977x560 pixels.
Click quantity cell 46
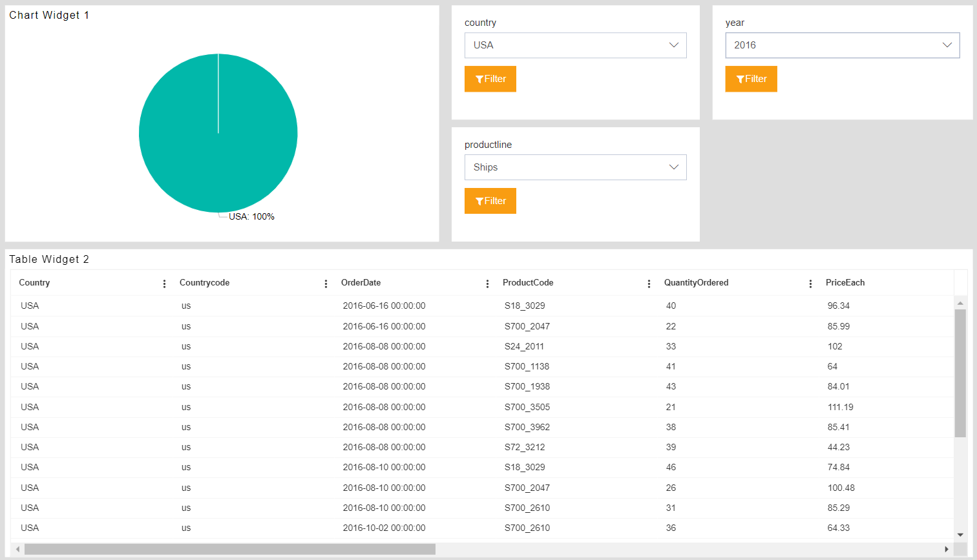tap(671, 467)
